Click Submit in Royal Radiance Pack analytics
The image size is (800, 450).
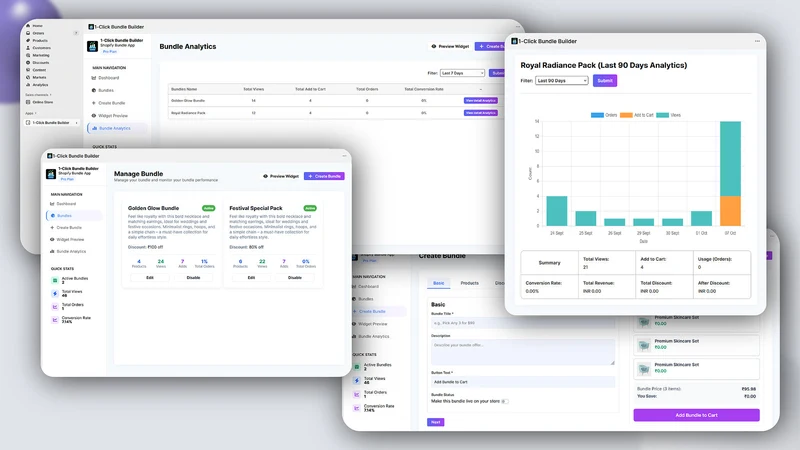click(x=605, y=81)
